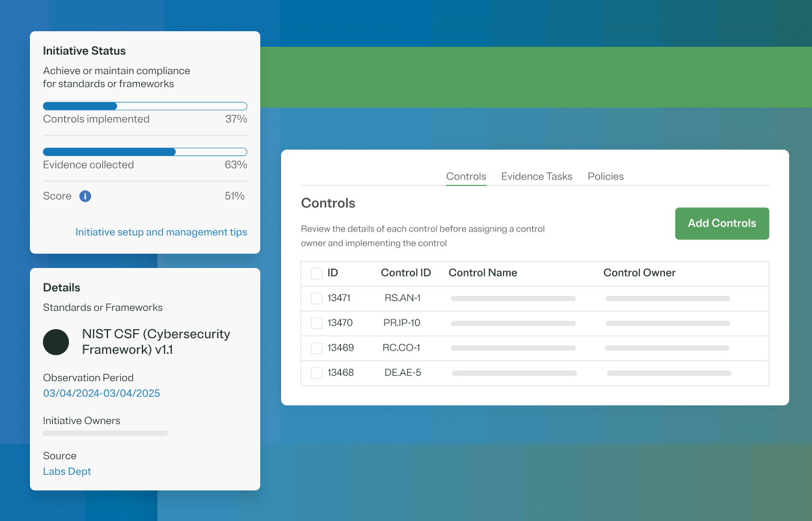This screenshot has height=521, width=812.
Task: Check the checkbox for control 13470
Action: (316, 323)
